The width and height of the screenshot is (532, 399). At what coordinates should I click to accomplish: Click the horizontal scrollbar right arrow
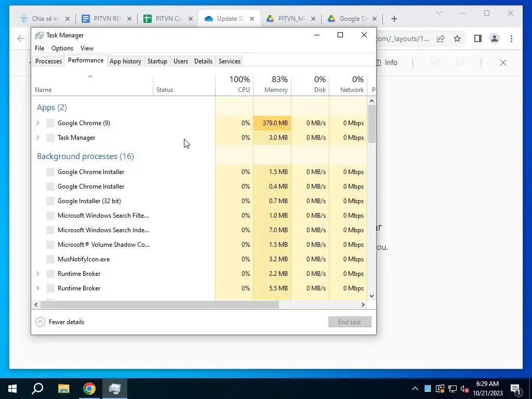pos(363,304)
